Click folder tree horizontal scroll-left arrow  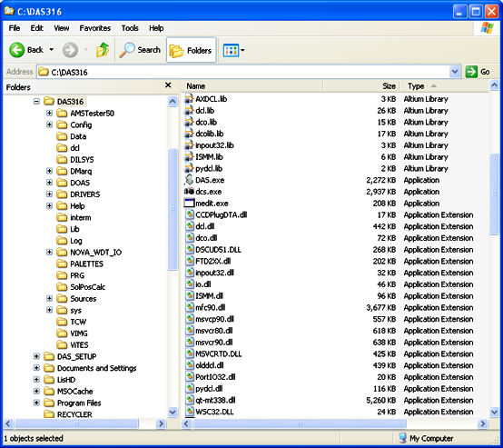pyautogui.click(x=8, y=423)
